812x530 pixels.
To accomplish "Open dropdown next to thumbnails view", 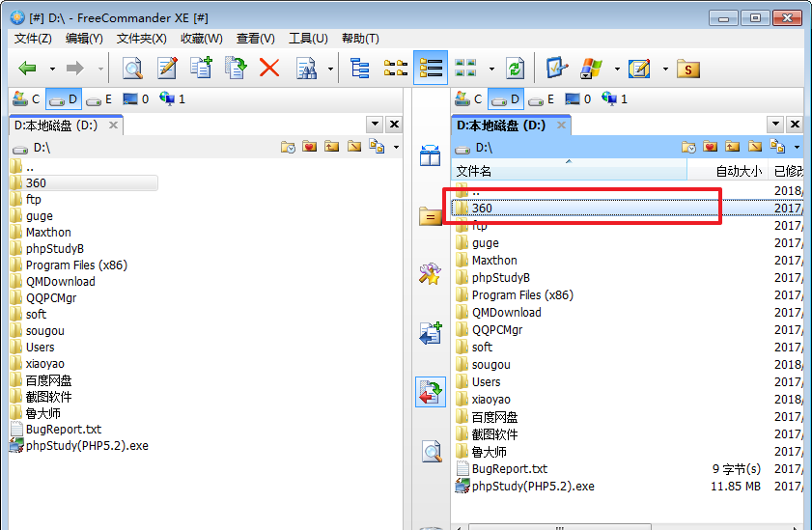I will [x=491, y=69].
